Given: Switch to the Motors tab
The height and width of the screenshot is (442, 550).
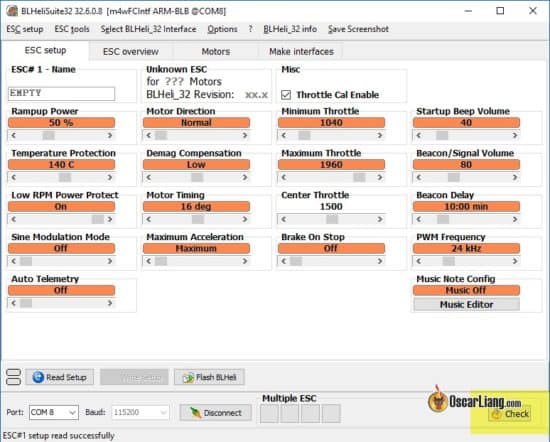Looking at the screenshot, I should [x=216, y=52].
